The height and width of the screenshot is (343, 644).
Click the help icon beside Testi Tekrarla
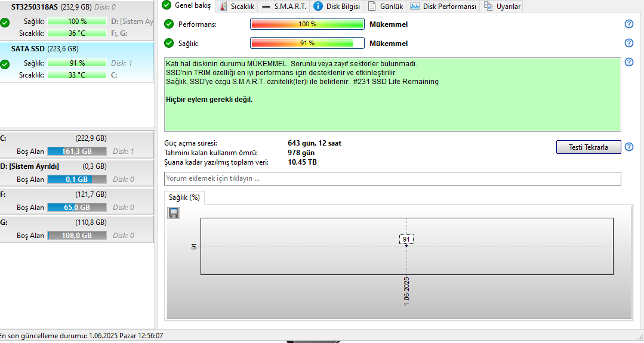click(629, 147)
